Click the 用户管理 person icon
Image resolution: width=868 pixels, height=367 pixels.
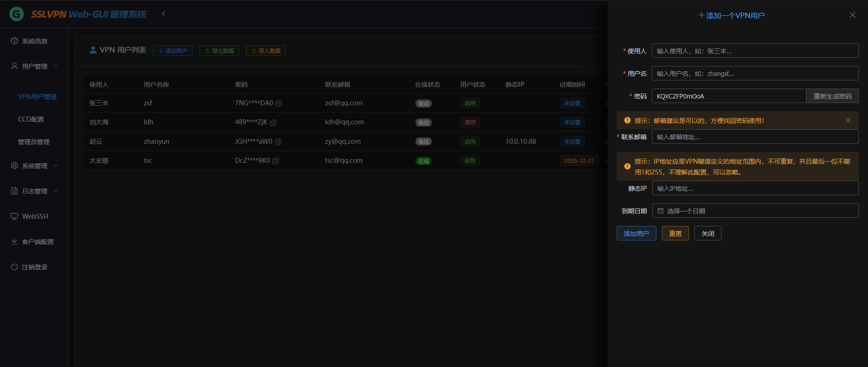coord(14,66)
